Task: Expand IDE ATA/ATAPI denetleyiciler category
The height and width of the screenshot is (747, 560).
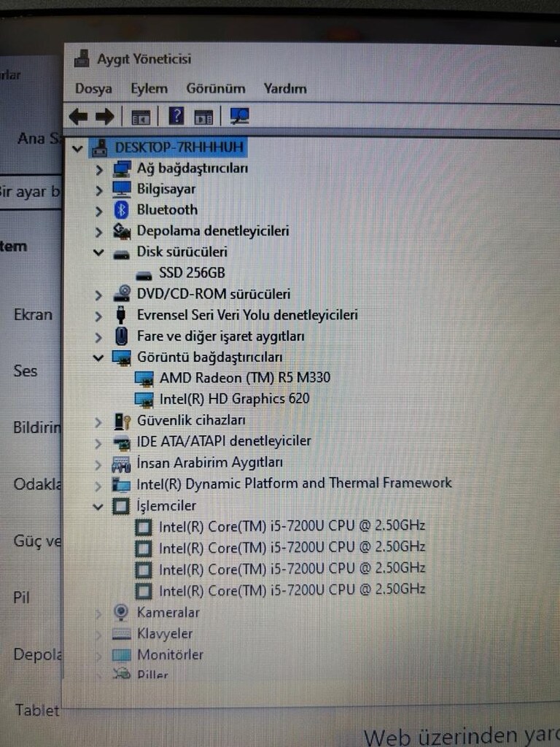Action: [98, 444]
